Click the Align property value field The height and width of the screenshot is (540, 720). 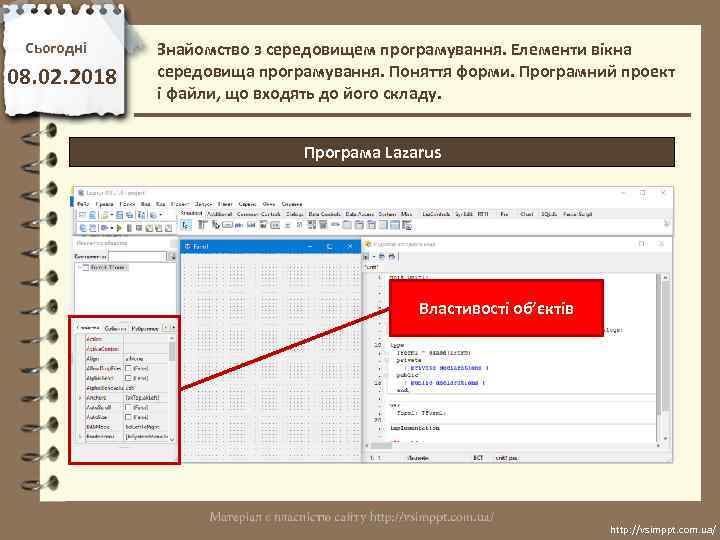[146, 359]
